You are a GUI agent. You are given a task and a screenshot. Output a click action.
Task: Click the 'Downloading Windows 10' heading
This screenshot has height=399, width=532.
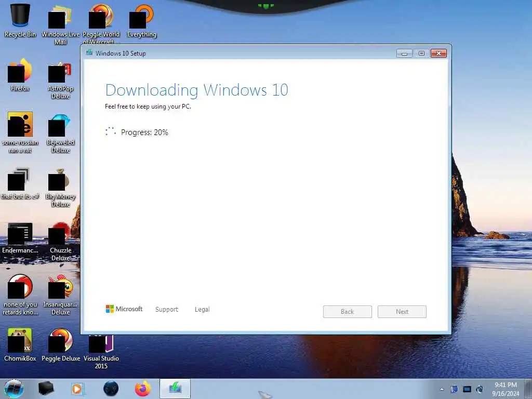197,90
